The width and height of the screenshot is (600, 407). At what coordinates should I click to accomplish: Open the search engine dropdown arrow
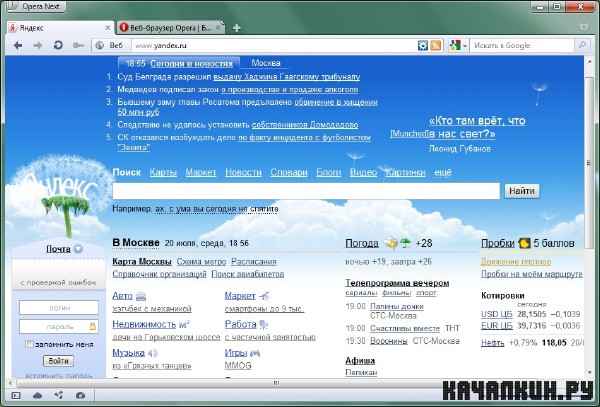[x=465, y=46]
